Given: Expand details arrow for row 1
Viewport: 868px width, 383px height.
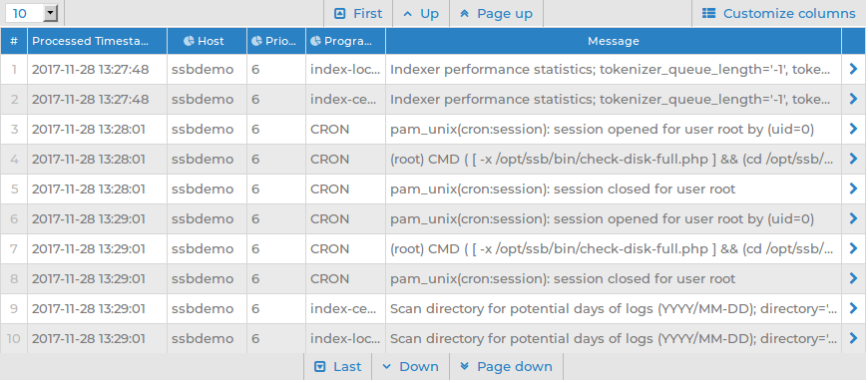Looking at the screenshot, I should point(853,69).
